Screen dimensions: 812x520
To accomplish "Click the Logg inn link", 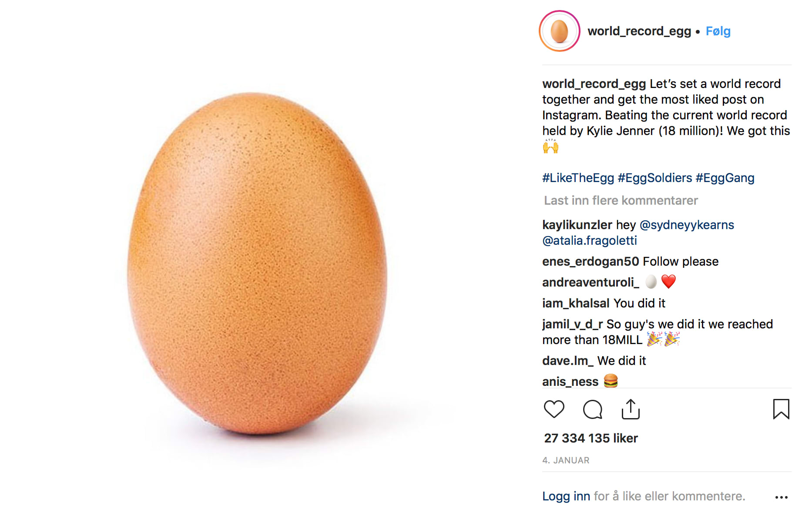I will tap(566, 496).
